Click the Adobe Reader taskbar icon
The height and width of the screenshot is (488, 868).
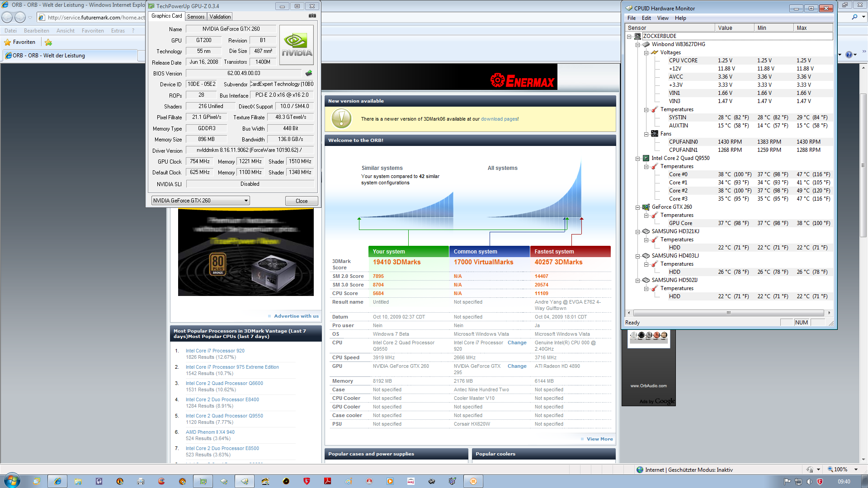[327, 481]
